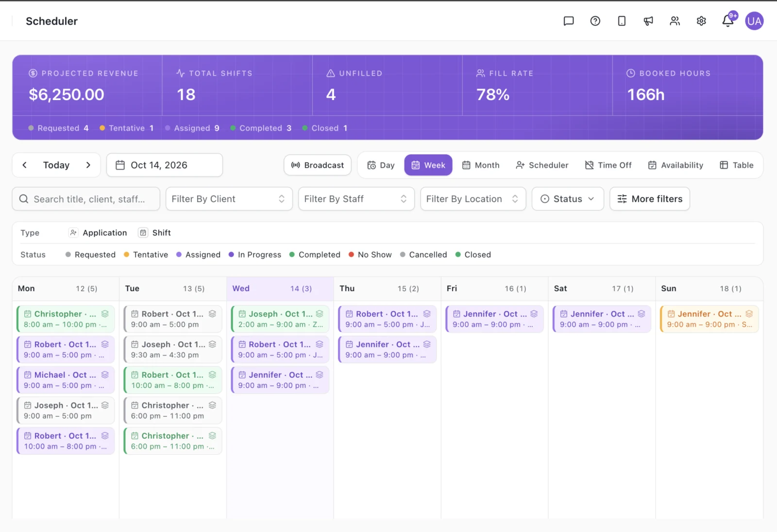Open Filter By Staff dropdown
This screenshot has width=777, height=532.
[x=356, y=199]
